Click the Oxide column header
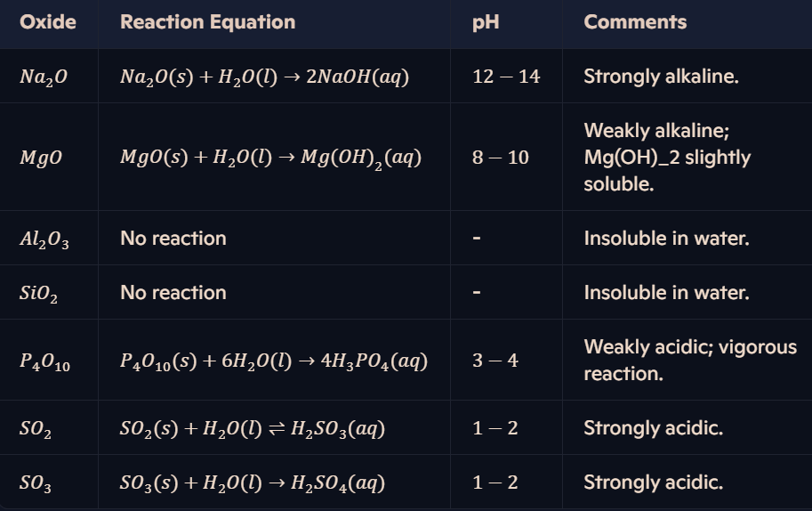 [x=48, y=22]
